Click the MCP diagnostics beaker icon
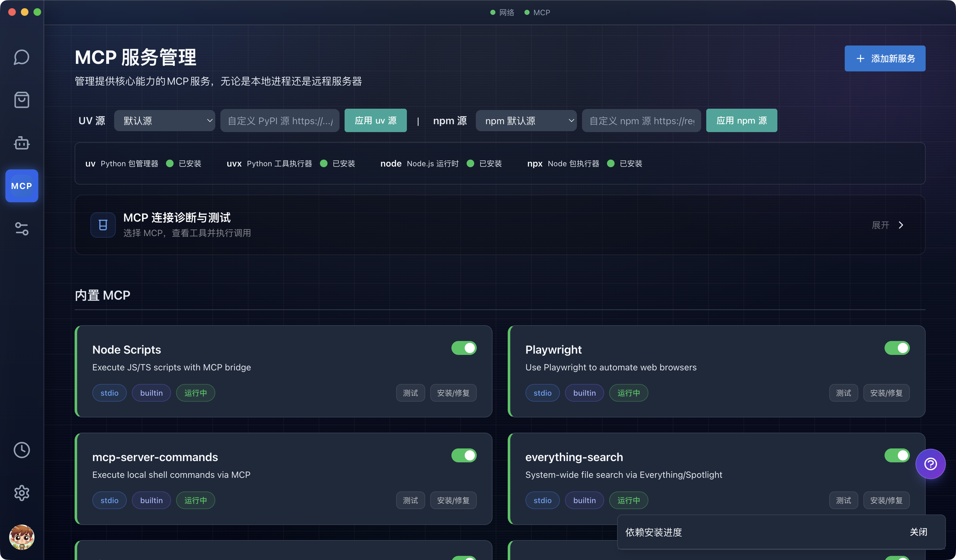The width and height of the screenshot is (956, 560). (103, 225)
